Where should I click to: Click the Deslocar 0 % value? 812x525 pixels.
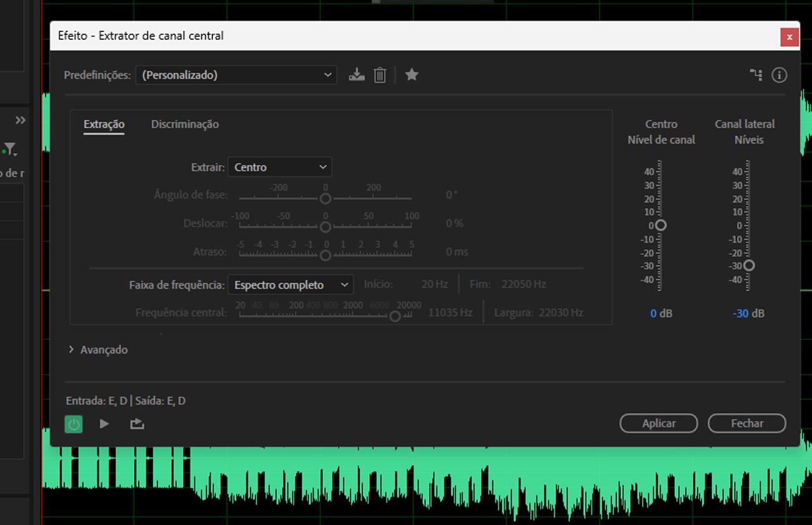[455, 223]
